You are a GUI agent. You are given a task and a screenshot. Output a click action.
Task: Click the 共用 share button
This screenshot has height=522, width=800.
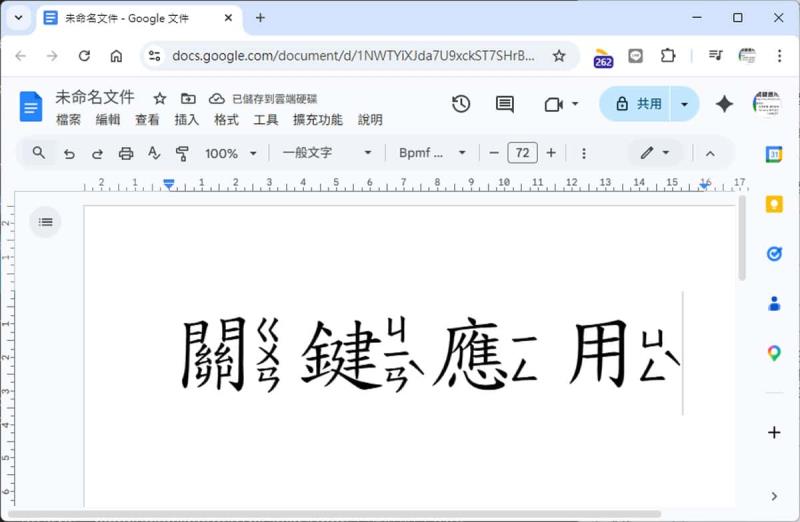pyautogui.click(x=636, y=104)
